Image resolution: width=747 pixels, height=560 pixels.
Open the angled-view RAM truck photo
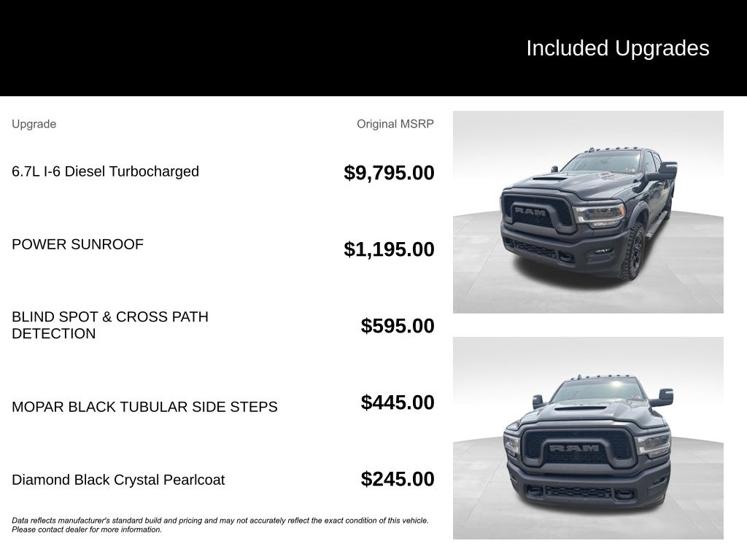tap(588, 212)
